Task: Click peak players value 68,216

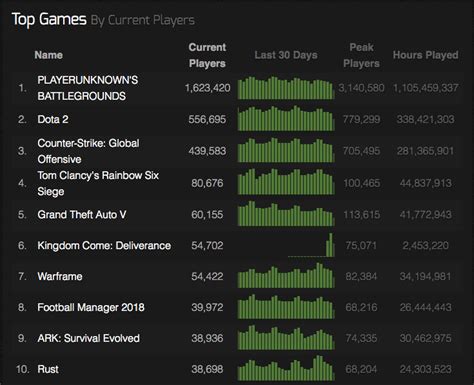Action: (x=361, y=307)
